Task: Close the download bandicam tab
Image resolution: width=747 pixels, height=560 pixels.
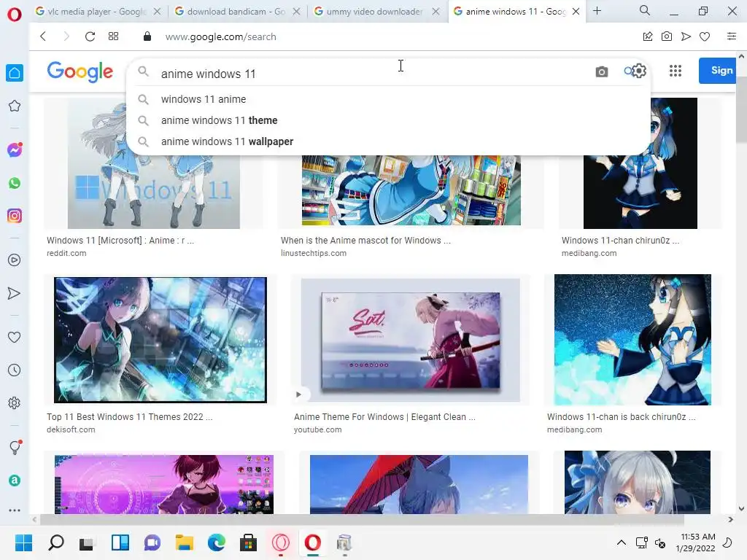Action: pos(296,12)
